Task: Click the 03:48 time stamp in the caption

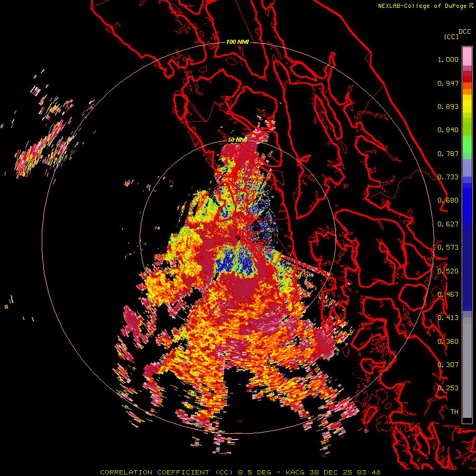Action: 369,472
